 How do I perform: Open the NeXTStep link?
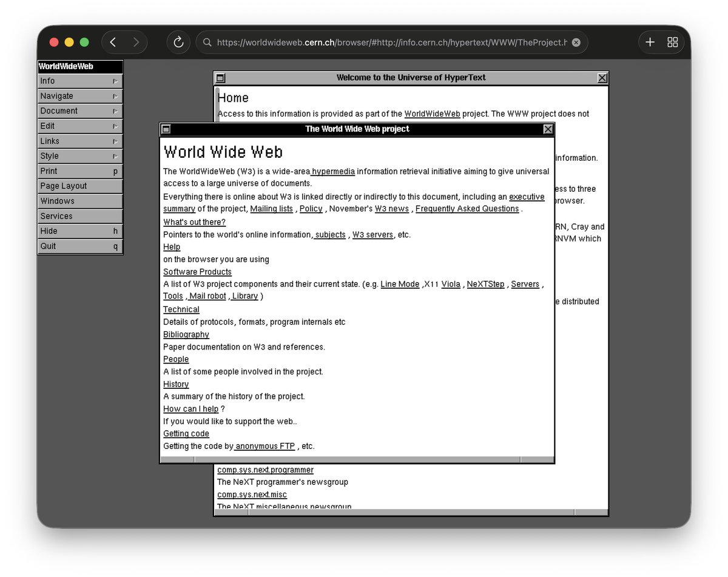point(485,284)
